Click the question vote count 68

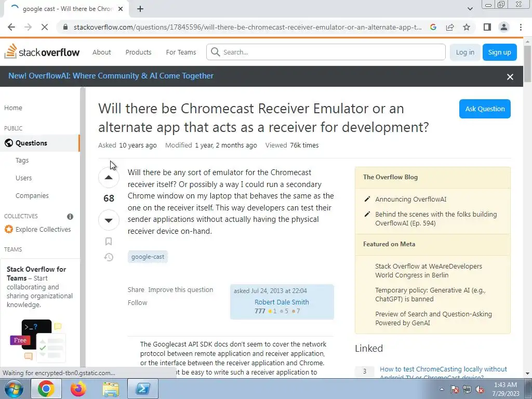[x=109, y=198]
